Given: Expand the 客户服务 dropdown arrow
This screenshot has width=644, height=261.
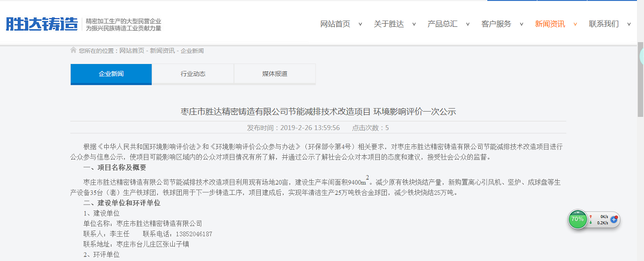Looking at the screenshot, I should tap(522, 24).
